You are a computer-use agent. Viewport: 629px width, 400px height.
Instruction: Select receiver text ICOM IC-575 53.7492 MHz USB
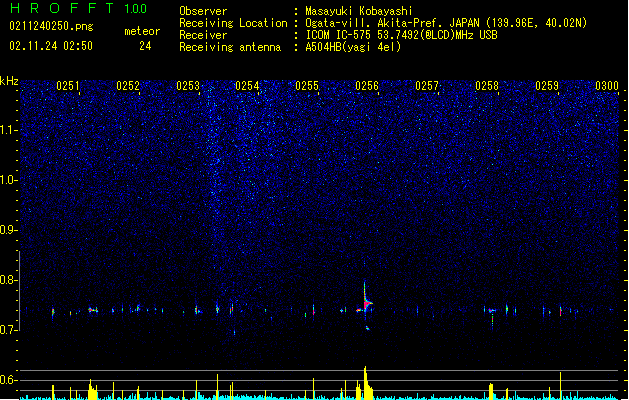tap(401, 35)
